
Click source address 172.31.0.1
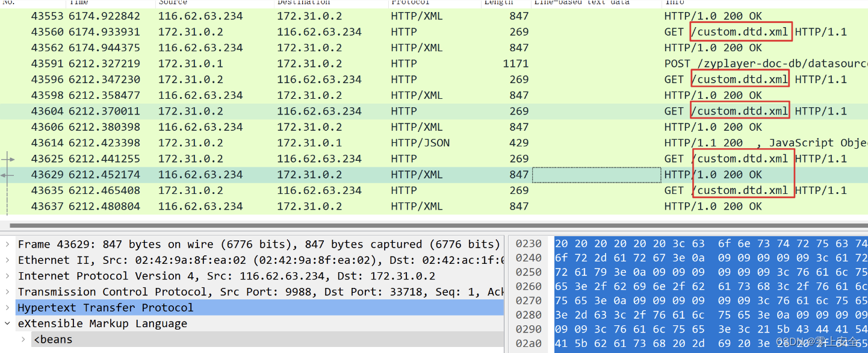(x=191, y=64)
